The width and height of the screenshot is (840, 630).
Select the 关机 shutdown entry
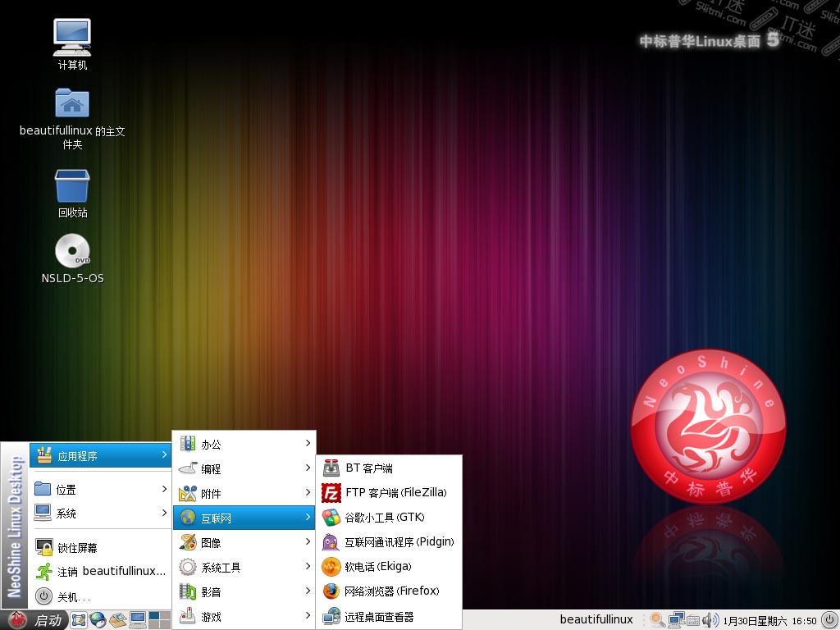101,596
